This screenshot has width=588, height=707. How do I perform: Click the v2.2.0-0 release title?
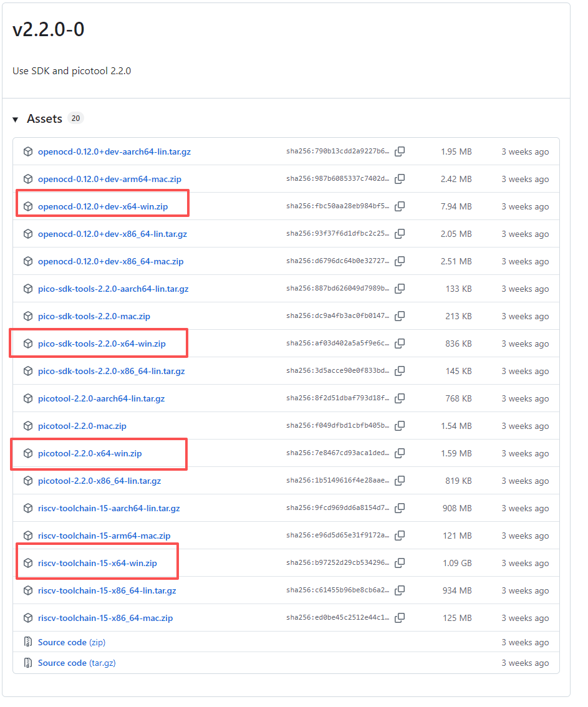coord(48,29)
